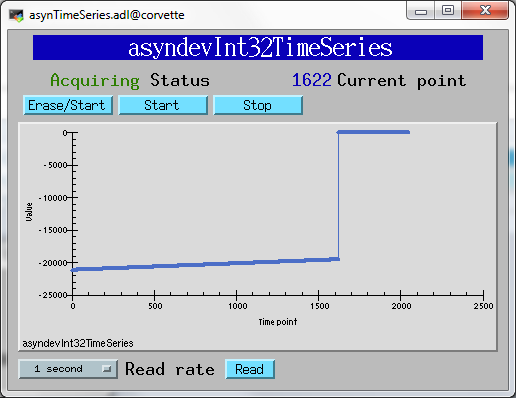Image resolution: width=516 pixels, height=398 pixels.
Task: Close the asynTimeSeries window
Action: click(485, 11)
